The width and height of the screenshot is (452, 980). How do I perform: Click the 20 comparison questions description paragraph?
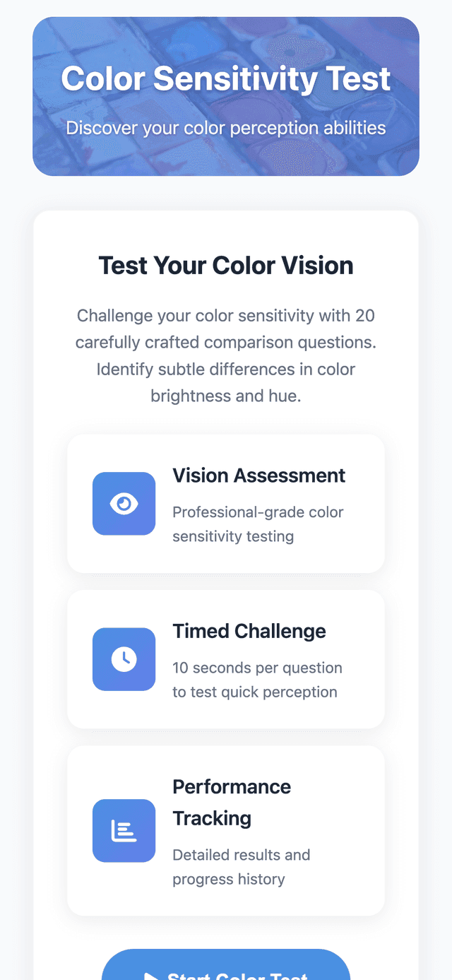coord(226,355)
